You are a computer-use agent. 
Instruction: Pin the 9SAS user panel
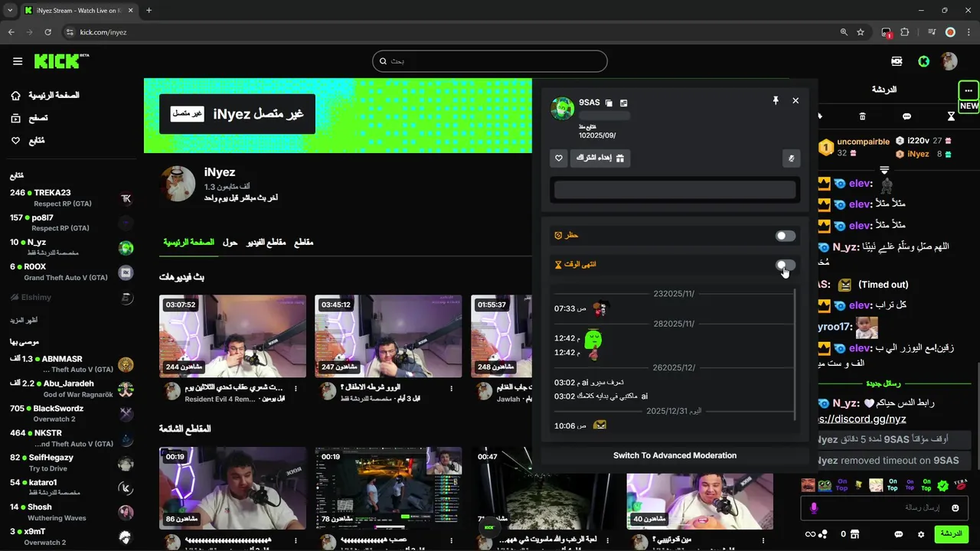[x=775, y=100]
